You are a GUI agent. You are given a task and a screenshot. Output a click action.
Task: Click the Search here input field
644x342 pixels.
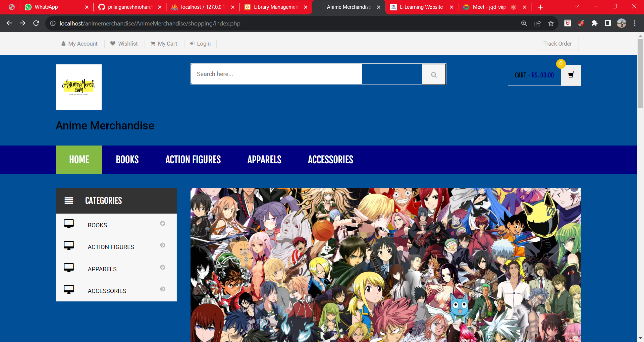click(276, 74)
